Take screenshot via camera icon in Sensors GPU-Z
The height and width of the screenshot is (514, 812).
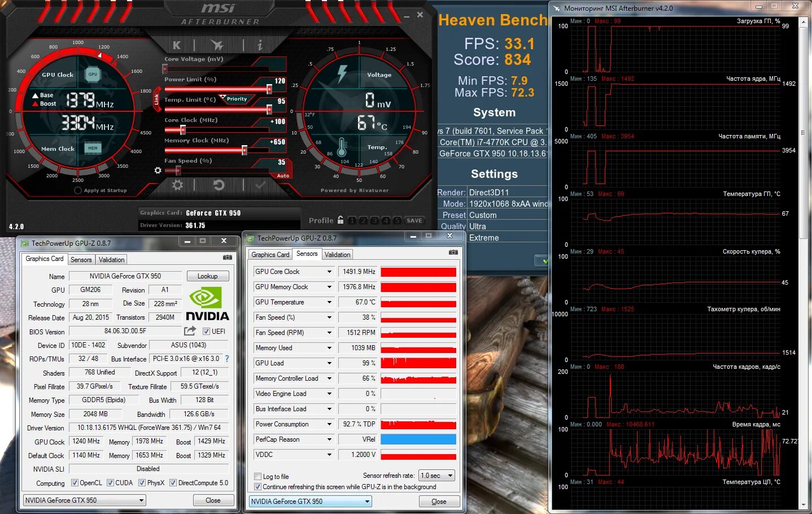453,252
